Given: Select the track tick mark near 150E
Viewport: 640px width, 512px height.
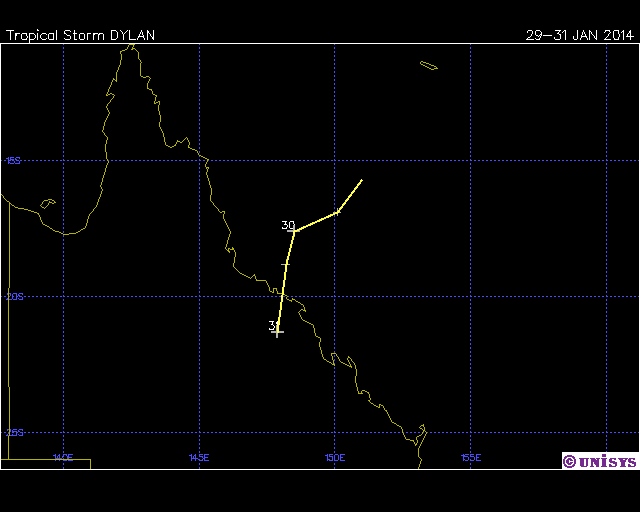Looking at the screenshot, I should pos(337,211).
